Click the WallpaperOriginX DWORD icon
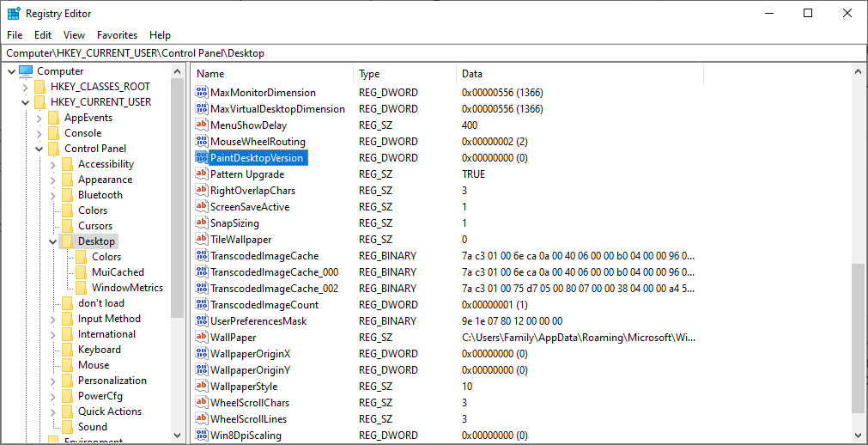The image size is (868, 445). tap(202, 354)
